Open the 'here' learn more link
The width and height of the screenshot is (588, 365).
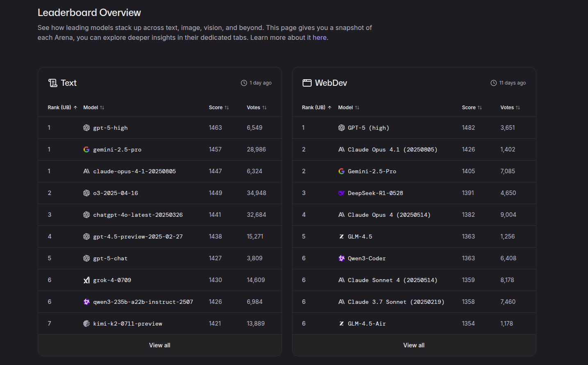(x=319, y=38)
